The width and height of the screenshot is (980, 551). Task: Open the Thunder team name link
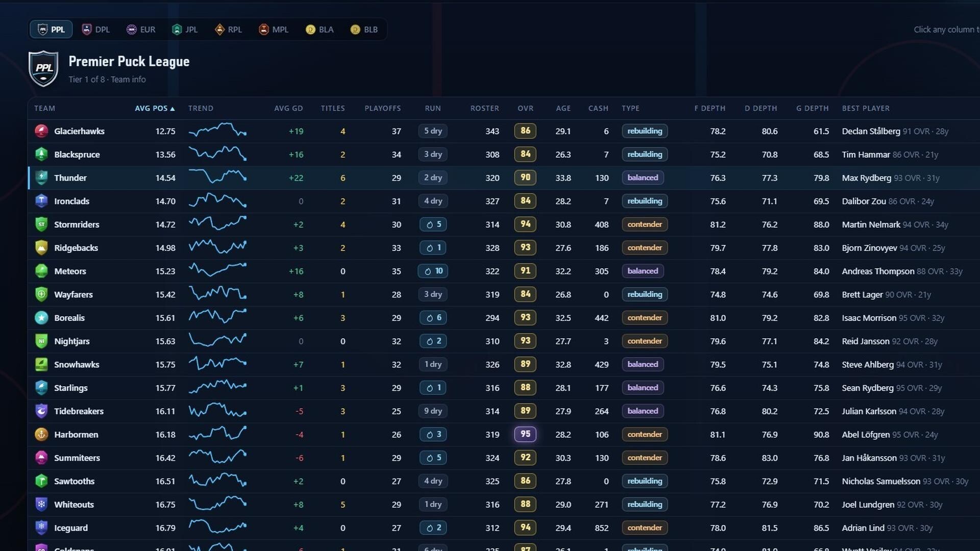point(70,178)
